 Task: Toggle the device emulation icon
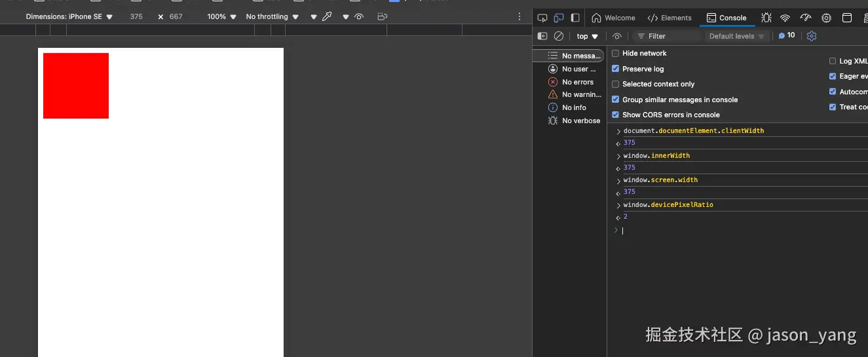pos(558,18)
